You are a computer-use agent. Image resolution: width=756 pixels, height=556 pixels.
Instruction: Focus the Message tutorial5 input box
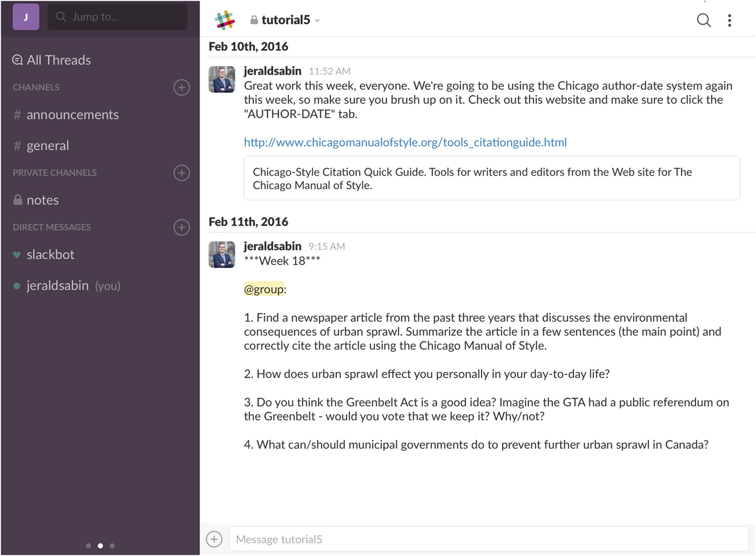tap(489, 539)
